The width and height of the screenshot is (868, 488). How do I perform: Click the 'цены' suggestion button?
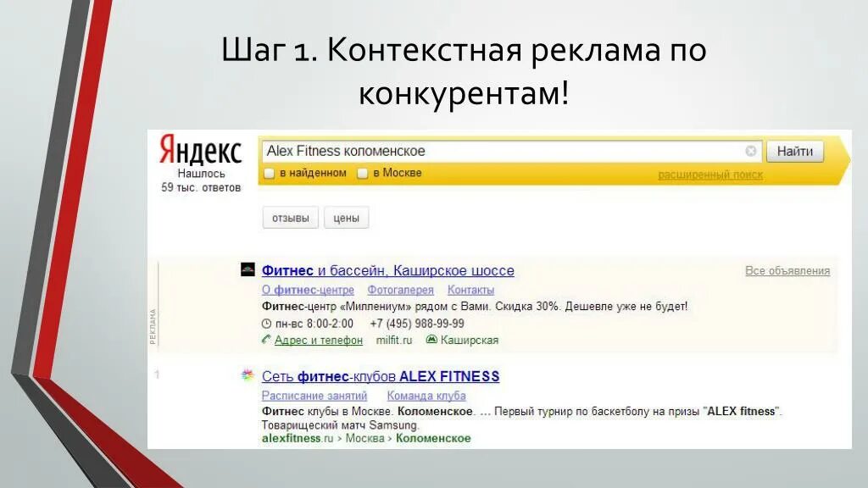tap(346, 218)
